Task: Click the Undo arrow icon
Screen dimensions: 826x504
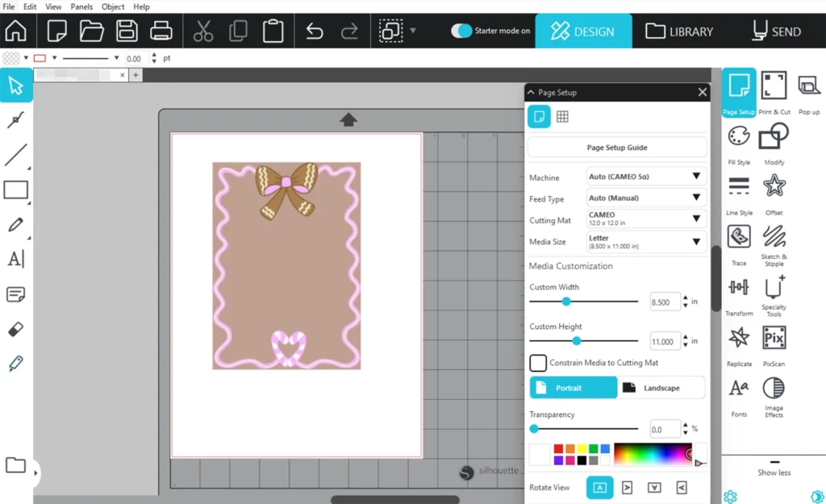Action: pyautogui.click(x=315, y=31)
